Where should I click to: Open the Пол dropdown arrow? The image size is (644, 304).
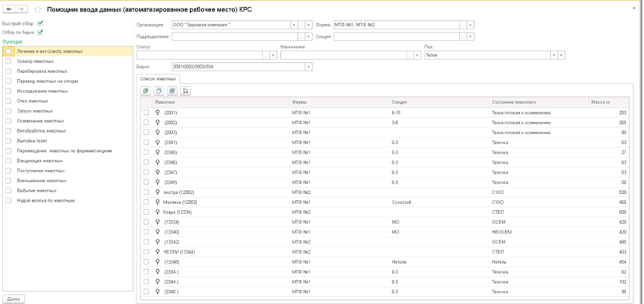click(x=555, y=55)
